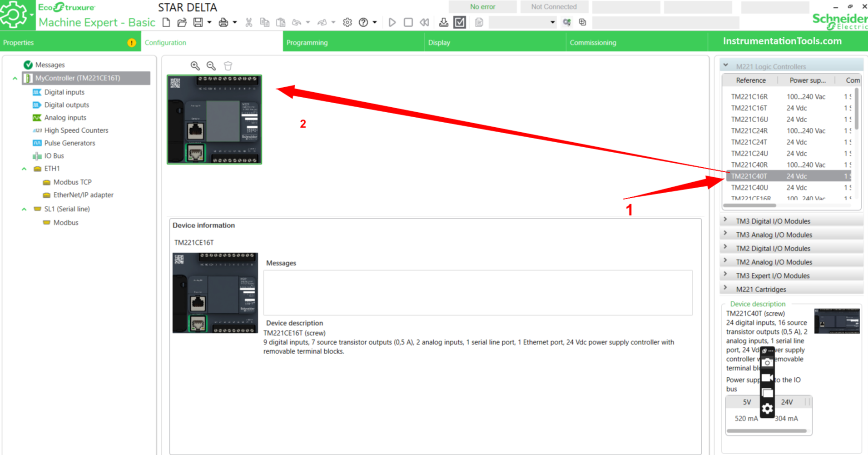Screen dimensions: 868x455
Task: Stop the controller with the Stop icon
Action: click(x=408, y=22)
